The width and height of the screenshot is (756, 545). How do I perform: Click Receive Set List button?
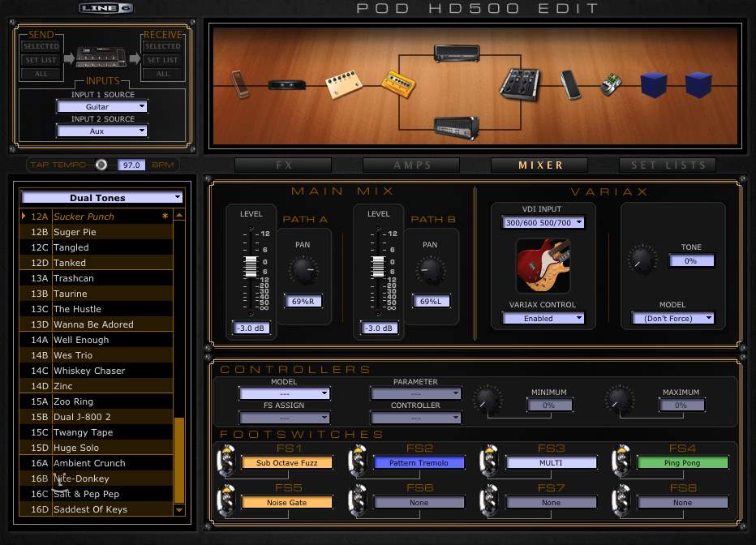162,60
